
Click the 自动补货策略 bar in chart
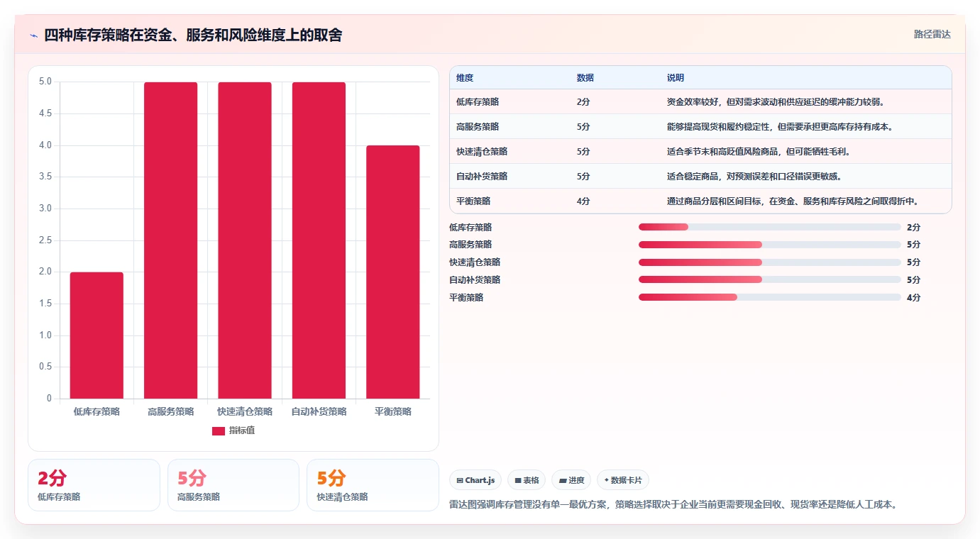[x=319, y=240]
